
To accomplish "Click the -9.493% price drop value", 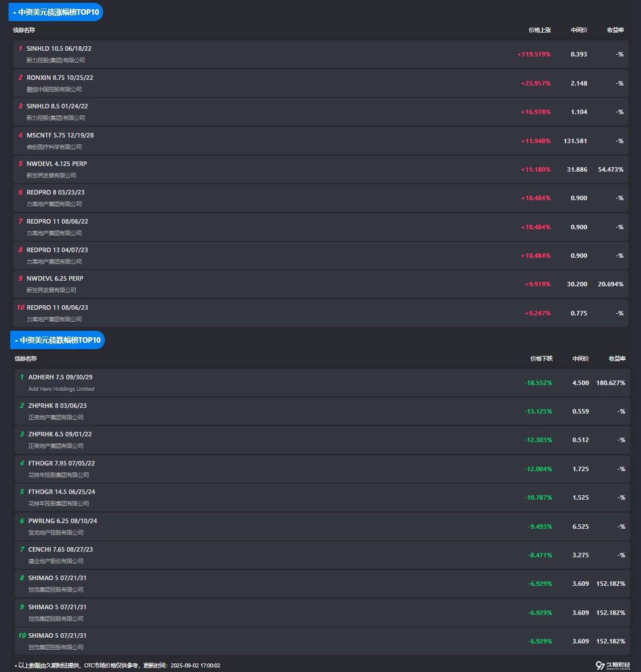I will (540, 527).
